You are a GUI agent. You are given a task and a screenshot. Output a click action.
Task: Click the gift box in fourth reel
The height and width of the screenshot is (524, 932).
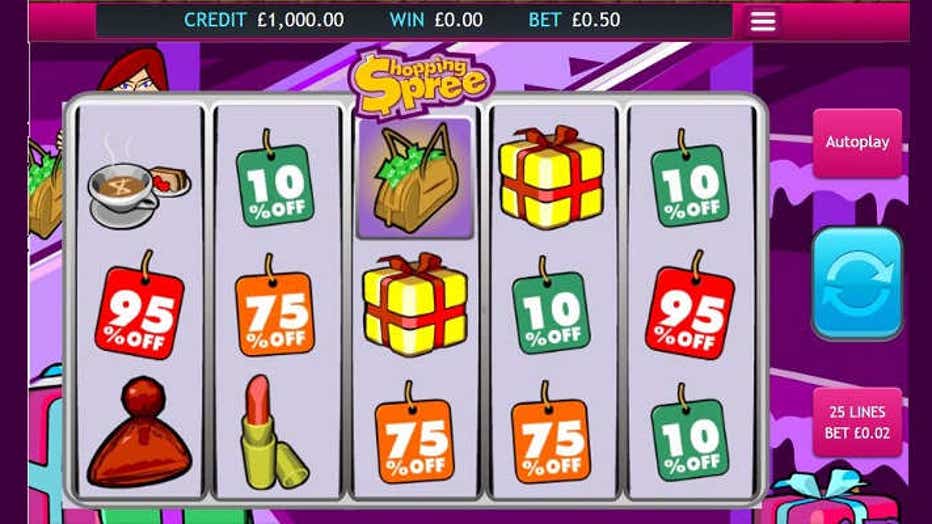tap(552, 178)
